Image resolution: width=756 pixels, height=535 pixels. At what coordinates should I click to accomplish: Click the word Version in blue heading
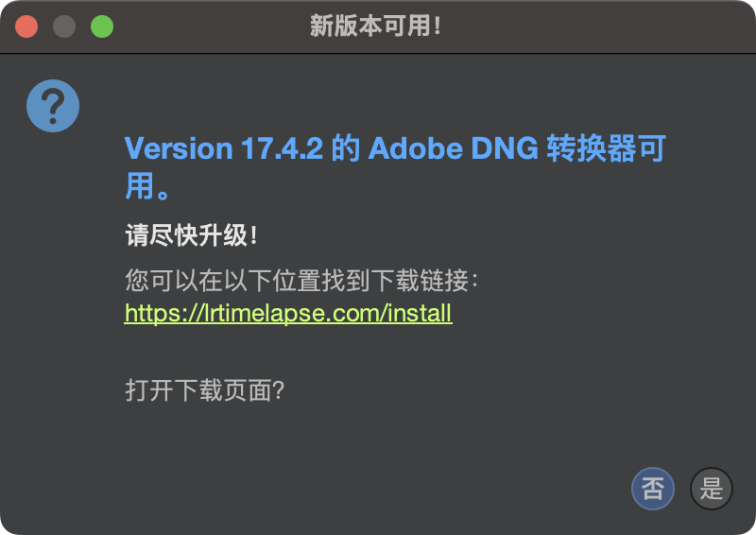point(179,148)
